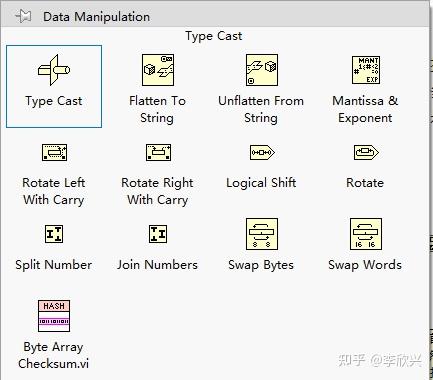Click the 'Split Number' label text
The height and width of the screenshot is (380, 433).
54,265
